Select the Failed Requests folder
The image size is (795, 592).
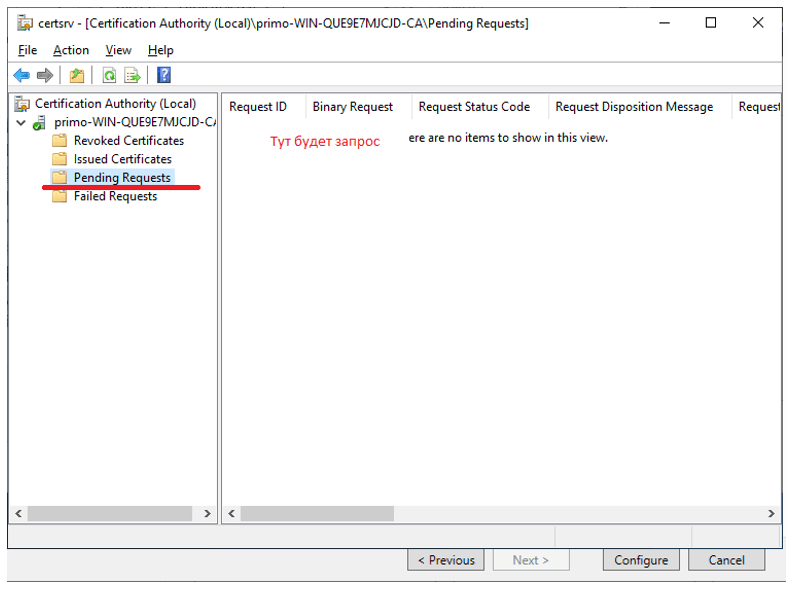(115, 197)
